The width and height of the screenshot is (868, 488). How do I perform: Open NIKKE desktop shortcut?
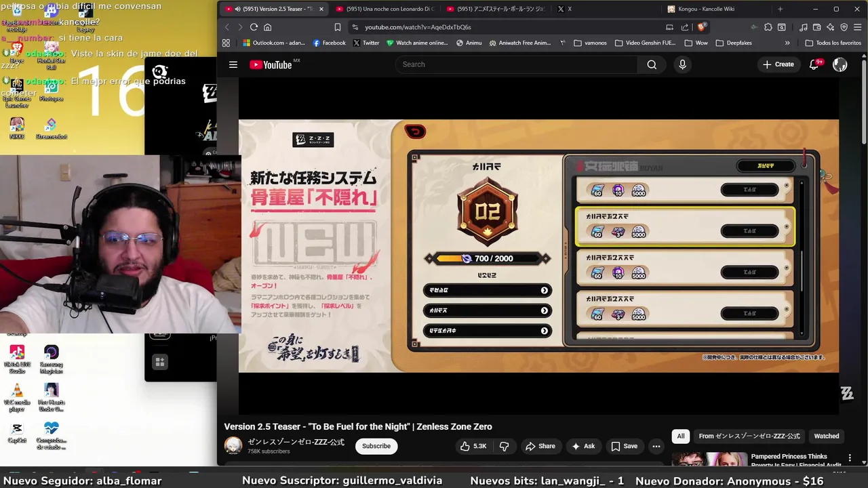coord(17,128)
